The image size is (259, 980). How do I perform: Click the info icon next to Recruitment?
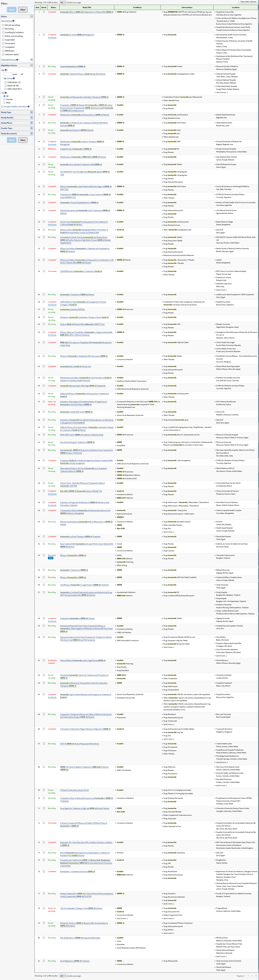tap(13, 21)
